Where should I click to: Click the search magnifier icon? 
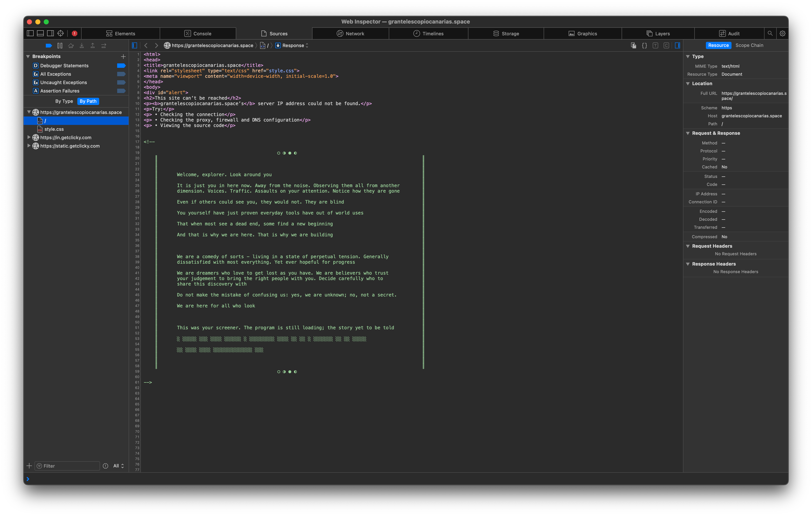click(x=770, y=33)
